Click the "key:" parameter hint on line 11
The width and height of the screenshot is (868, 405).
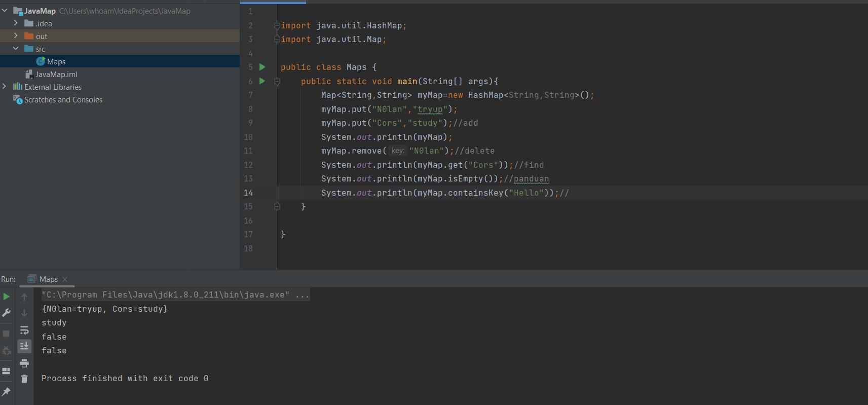pos(398,151)
